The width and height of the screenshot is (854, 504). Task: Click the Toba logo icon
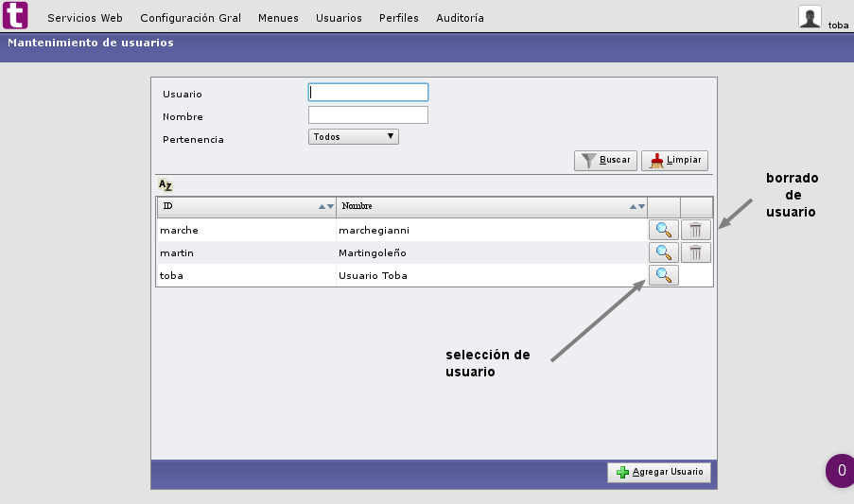(16, 16)
